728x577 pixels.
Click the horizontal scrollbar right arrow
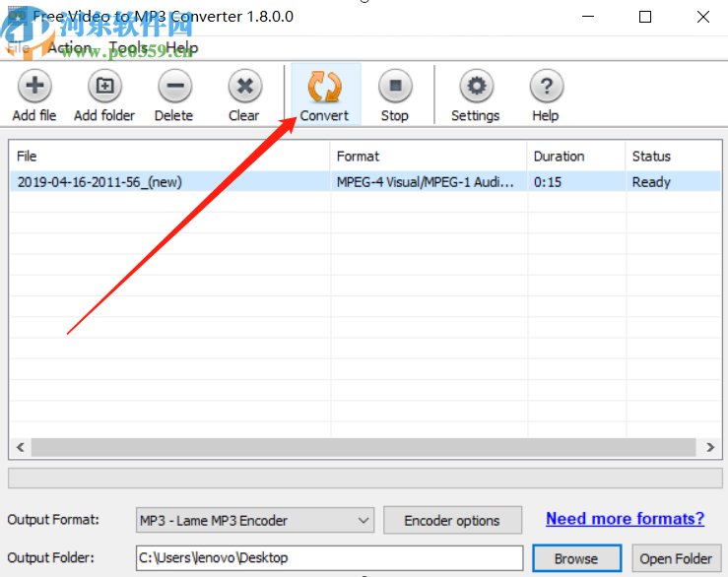click(x=710, y=447)
